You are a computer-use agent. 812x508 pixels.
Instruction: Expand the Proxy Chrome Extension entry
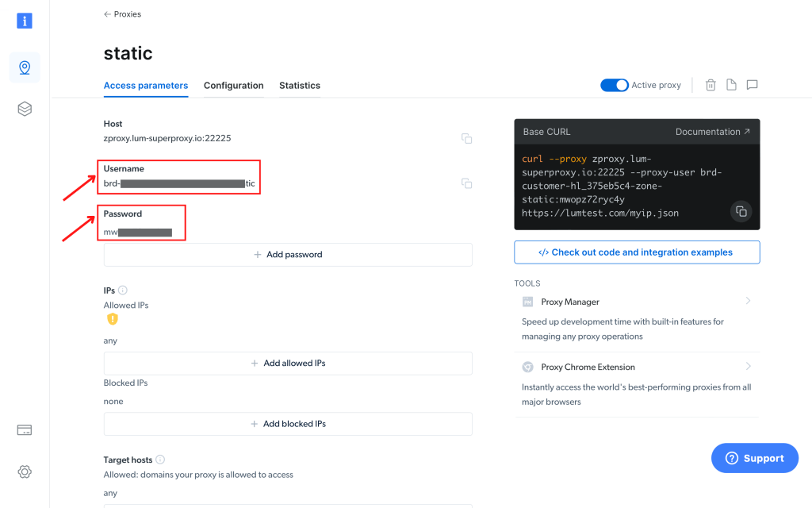(749, 366)
